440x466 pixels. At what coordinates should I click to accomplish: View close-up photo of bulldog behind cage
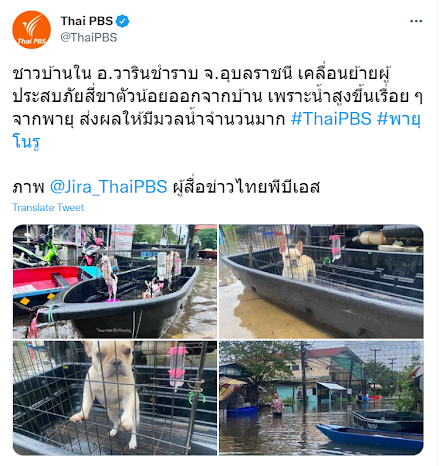[x=115, y=398]
